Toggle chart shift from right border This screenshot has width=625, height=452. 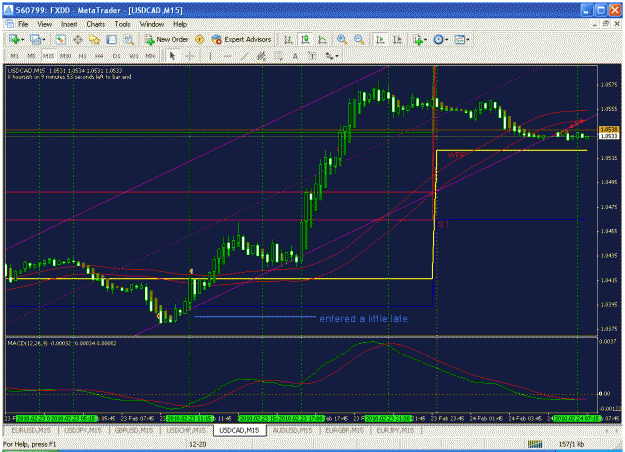point(397,39)
